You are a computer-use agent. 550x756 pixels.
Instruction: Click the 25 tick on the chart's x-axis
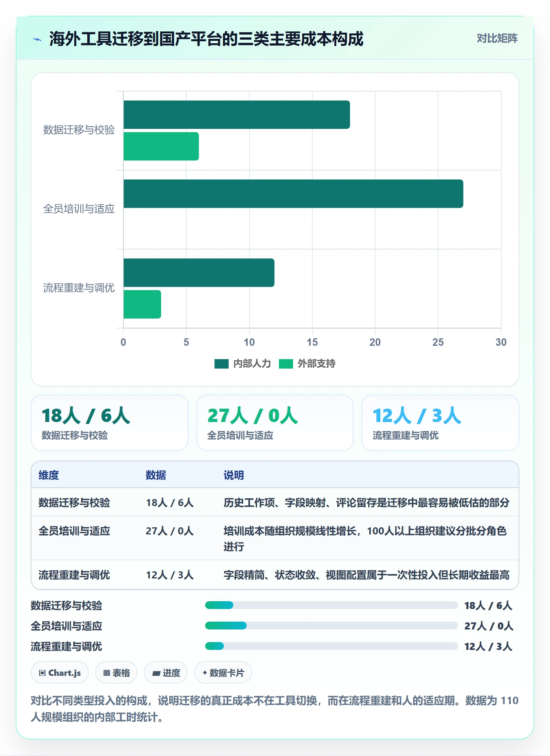tap(438, 342)
